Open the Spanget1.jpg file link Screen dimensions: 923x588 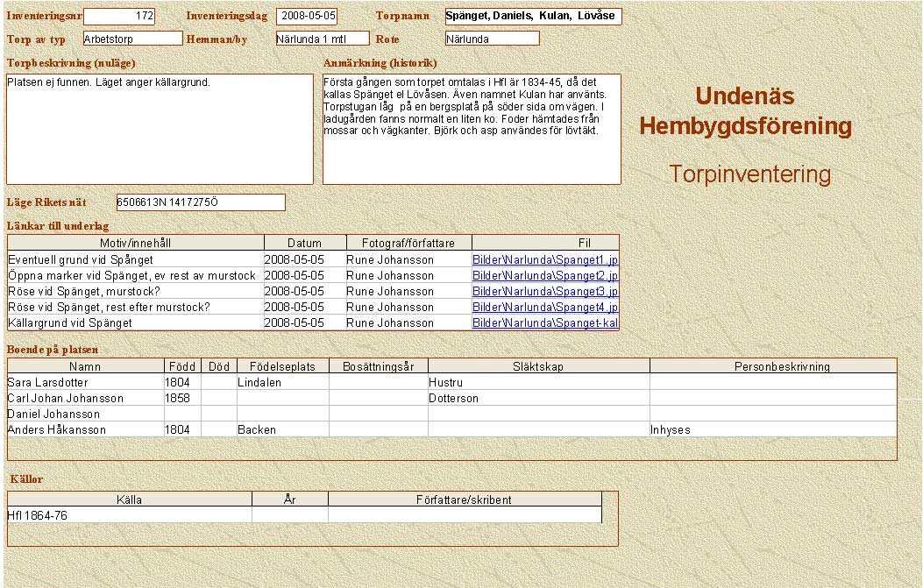pos(545,260)
